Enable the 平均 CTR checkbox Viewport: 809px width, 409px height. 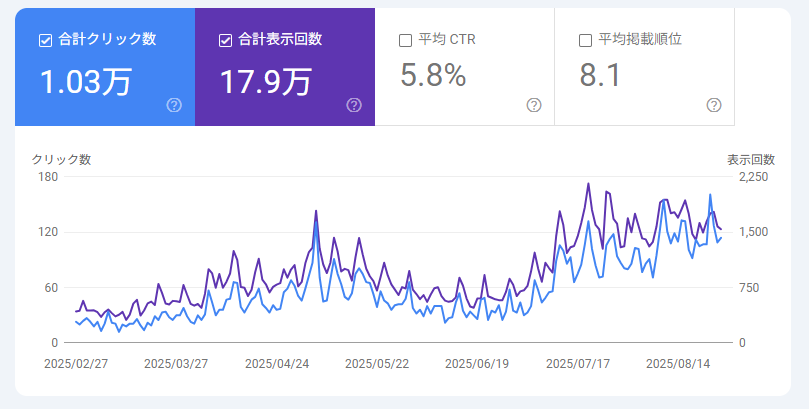[x=405, y=40]
